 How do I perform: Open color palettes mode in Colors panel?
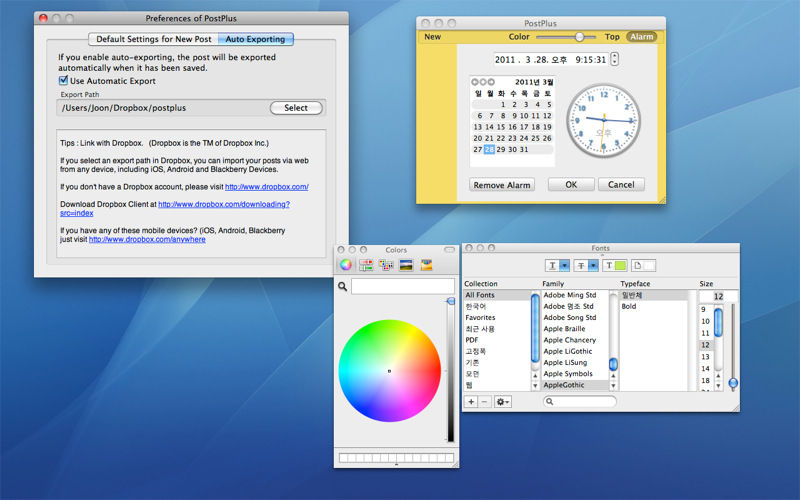coord(386,265)
